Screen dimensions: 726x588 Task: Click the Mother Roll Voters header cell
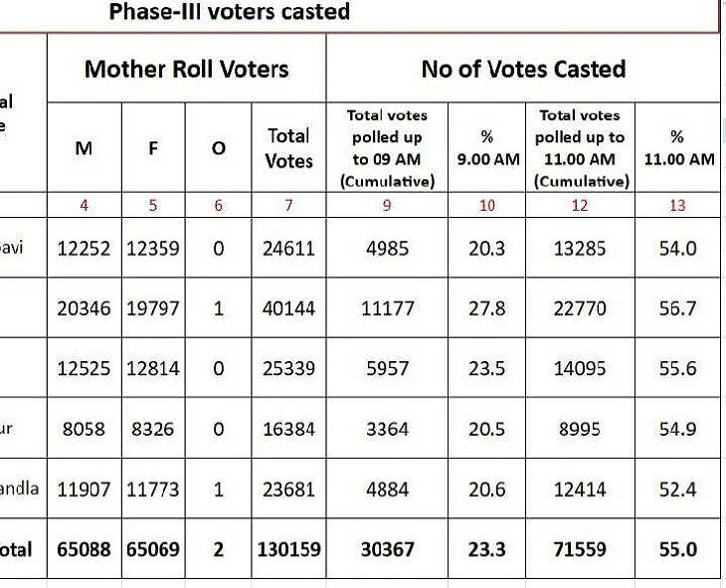pos(186,69)
